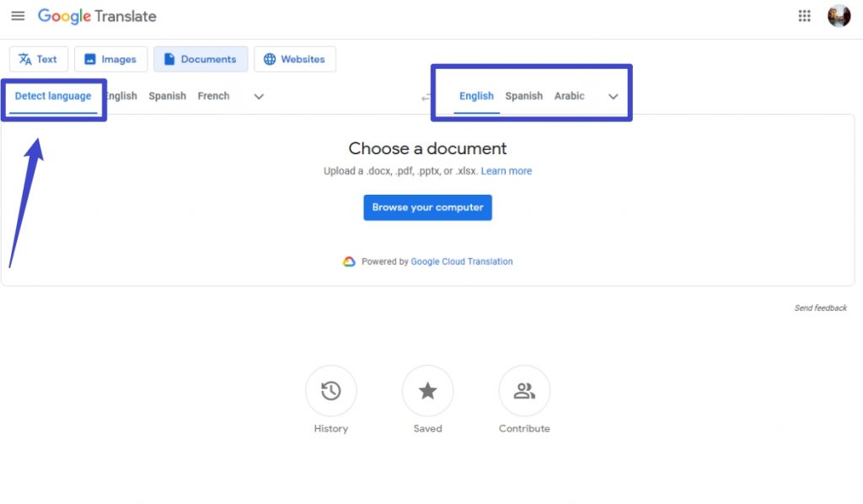This screenshot has width=863, height=504.
Task: View Saved translations
Action: click(427, 391)
